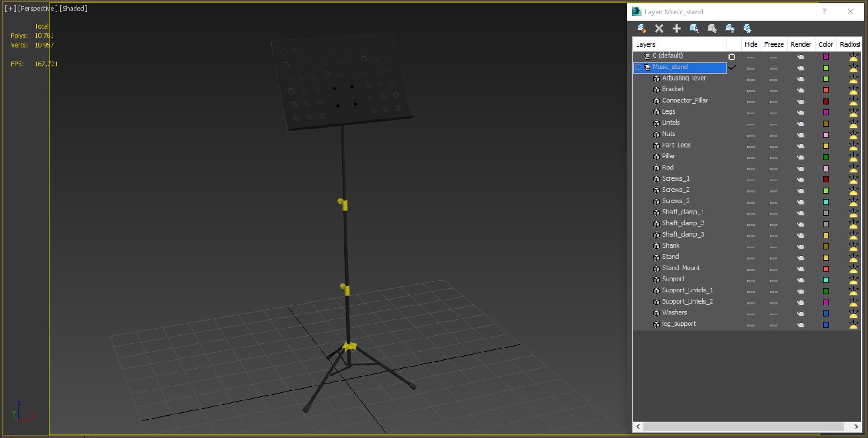Click the 3ds Max logo in Layer dialog title
This screenshot has width=868, height=438.
(x=637, y=12)
